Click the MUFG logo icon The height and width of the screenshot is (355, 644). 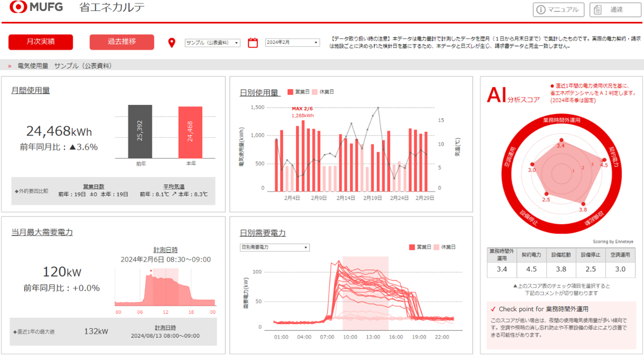click(18, 7)
